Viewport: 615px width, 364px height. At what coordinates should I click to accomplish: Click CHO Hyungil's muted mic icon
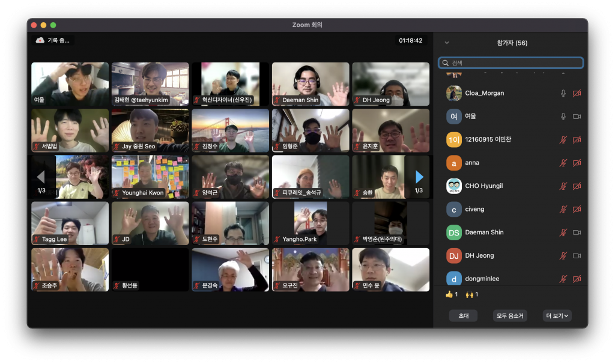(563, 186)
